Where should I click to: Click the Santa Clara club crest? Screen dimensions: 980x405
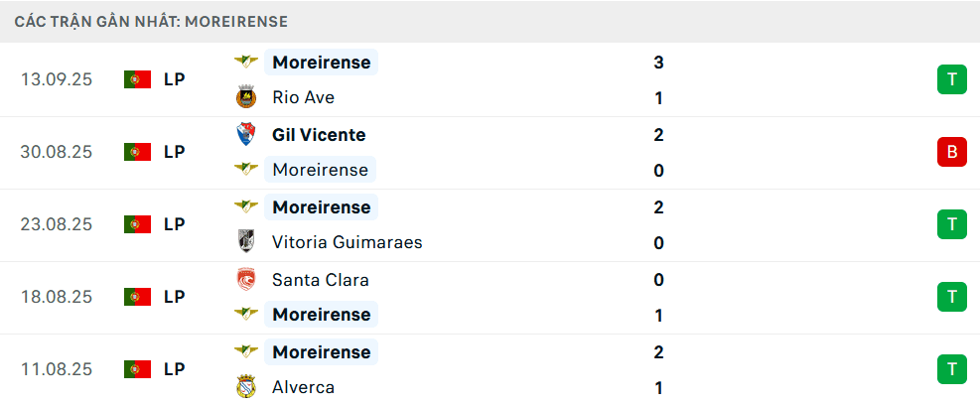pyautogui.click(x=245, y=280)
